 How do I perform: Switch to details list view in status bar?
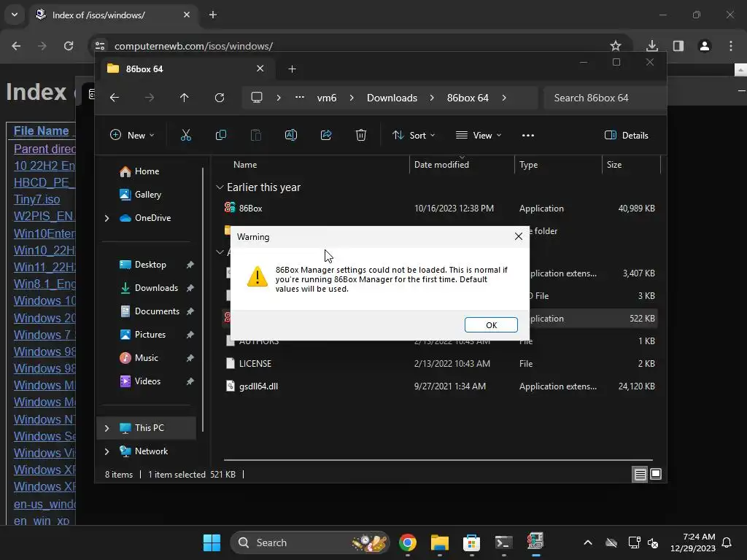(x=640, y=474)
